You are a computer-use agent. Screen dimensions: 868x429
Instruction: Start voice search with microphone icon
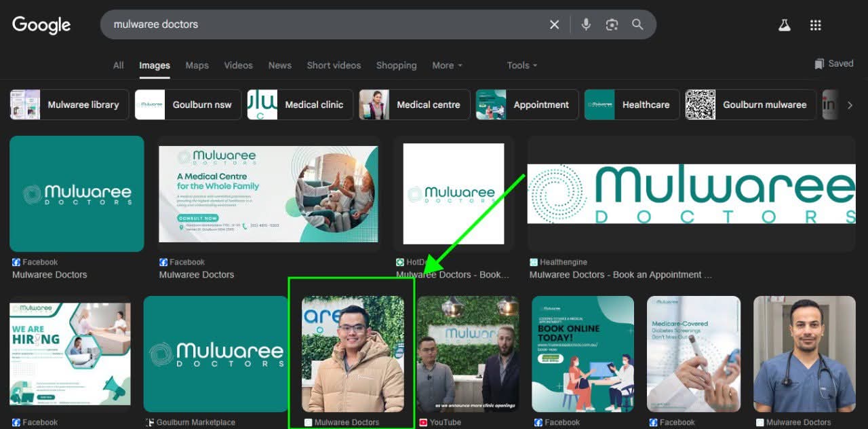586,24
